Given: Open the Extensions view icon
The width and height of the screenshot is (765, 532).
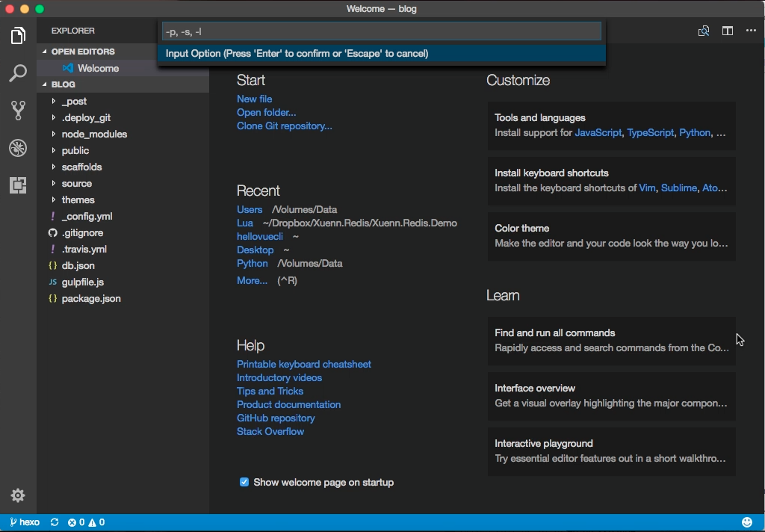Looking at the screenshot, I should point(18,185).
